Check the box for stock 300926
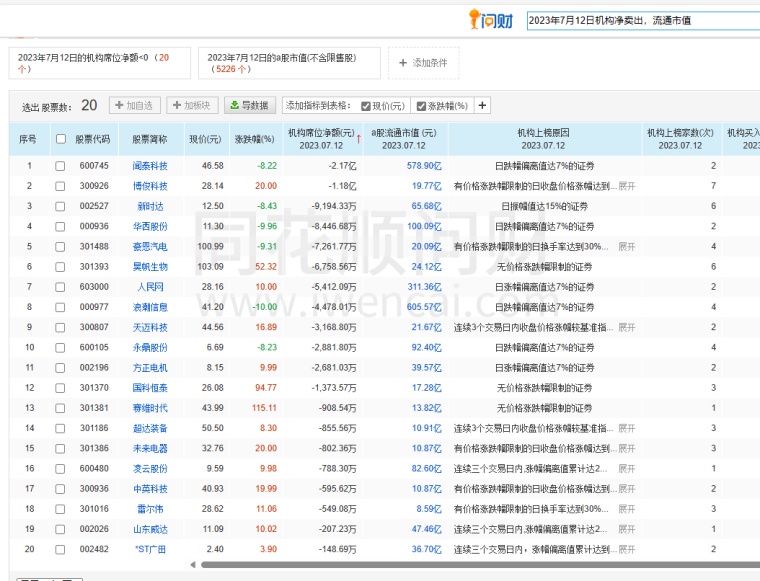The height and width of the screenshot is (581, 760). (x=60, y=186)
